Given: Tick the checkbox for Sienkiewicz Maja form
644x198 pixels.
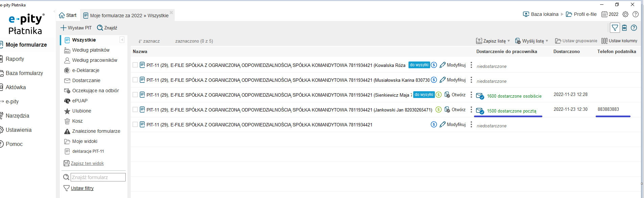Looking at the screenshot, I should coord(135,95).
